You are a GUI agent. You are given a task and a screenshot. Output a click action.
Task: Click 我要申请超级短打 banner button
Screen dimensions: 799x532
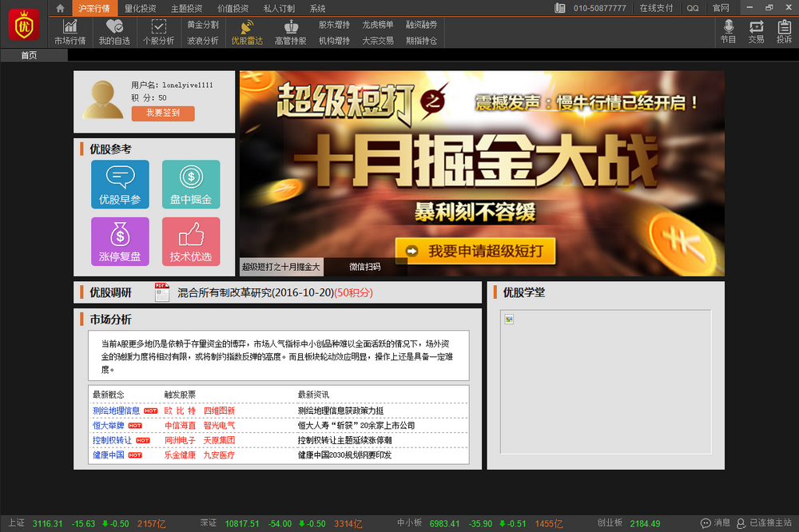[475, 252]
